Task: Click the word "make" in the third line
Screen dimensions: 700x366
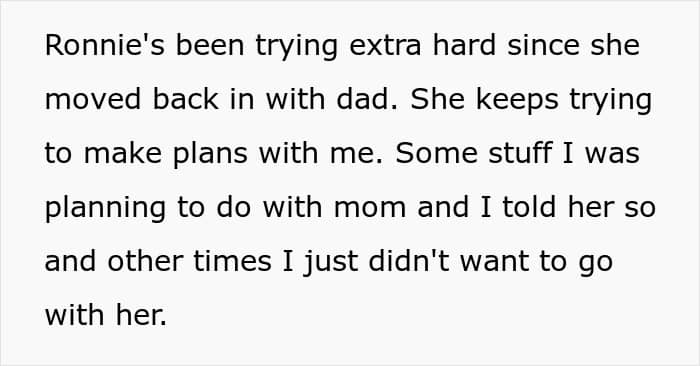Action: click(x=122, y=153)
